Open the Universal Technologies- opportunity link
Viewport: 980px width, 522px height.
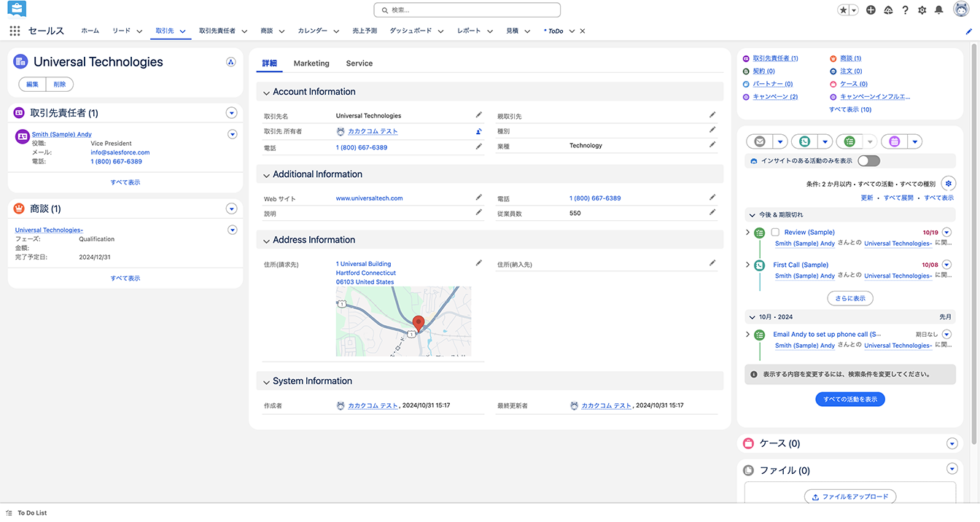pos(49,230)
